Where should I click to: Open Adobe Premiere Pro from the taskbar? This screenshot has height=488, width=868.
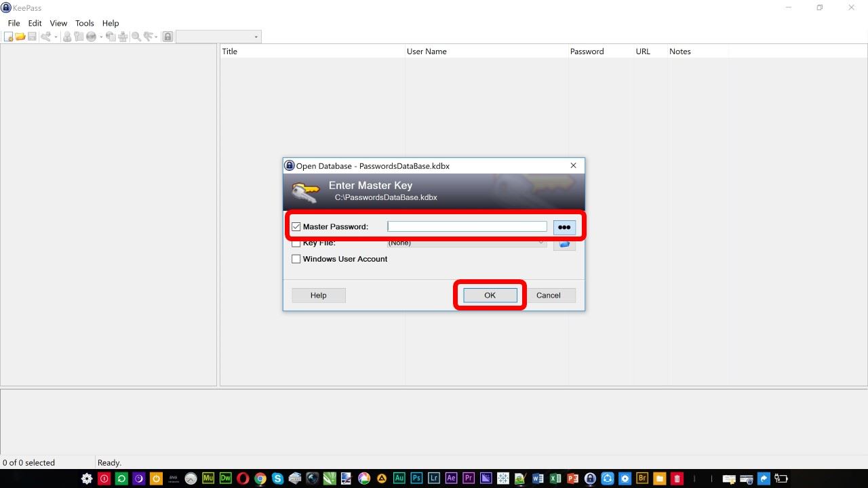(469, 479)
